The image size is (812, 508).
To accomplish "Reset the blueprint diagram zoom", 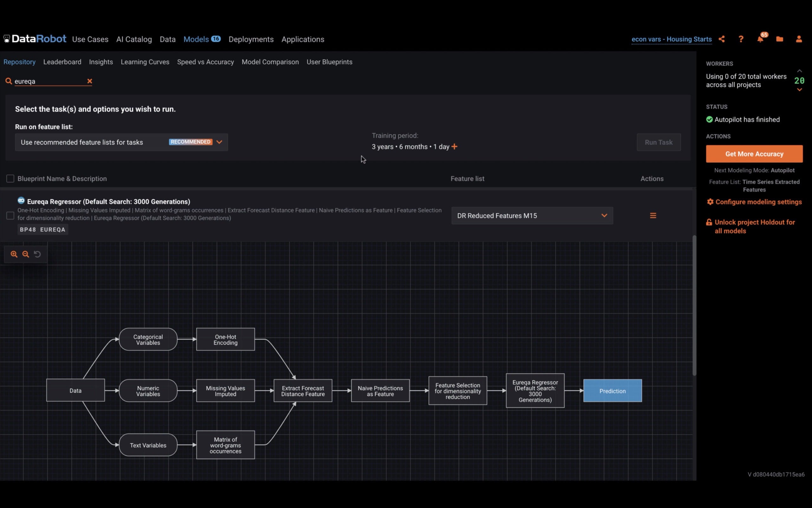I will pos(37,254).
